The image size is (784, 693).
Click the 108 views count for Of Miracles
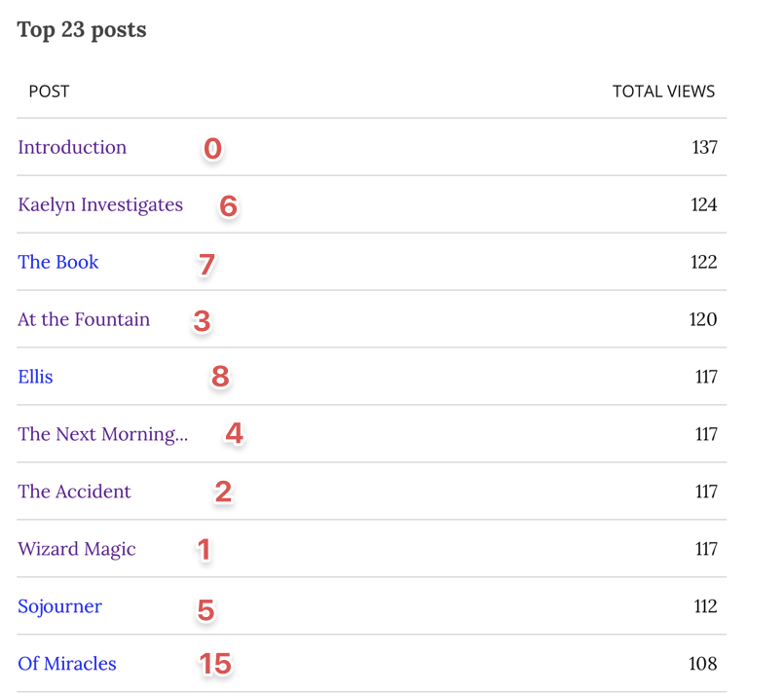[x=702, y=665]
